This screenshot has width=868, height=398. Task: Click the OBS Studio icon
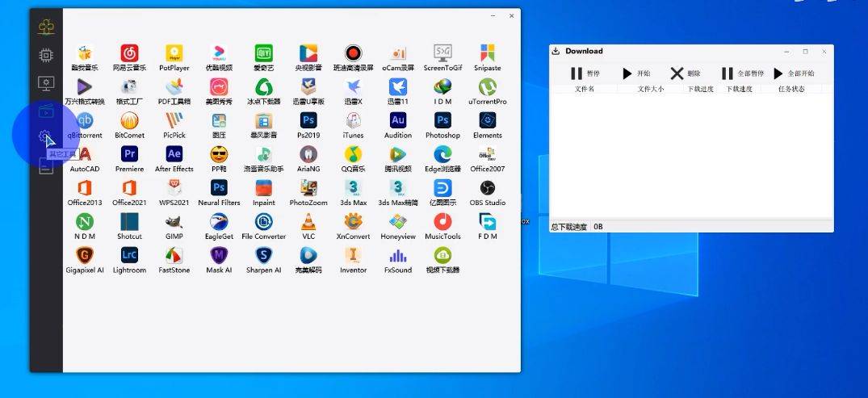[487, 189]
